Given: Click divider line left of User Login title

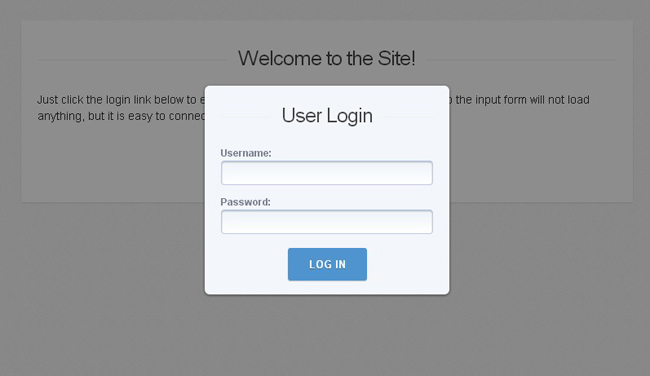Looking at the screenshot, I should [x=246, y=116].
